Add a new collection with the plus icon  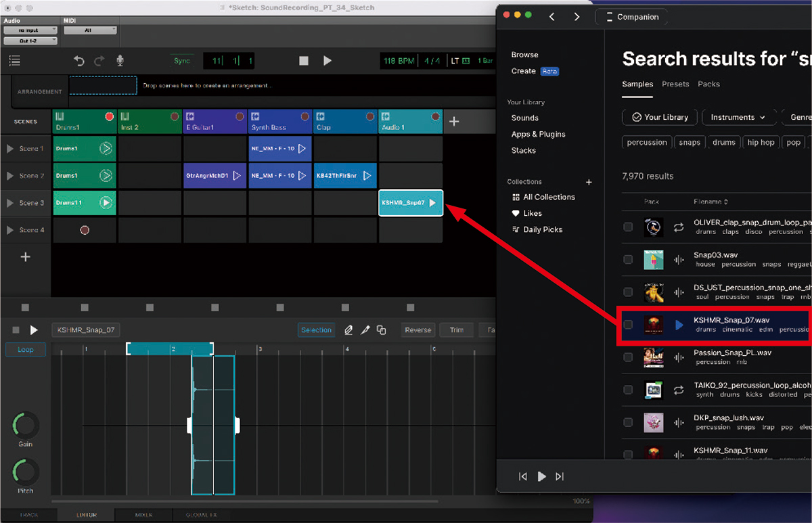[589, 182]
